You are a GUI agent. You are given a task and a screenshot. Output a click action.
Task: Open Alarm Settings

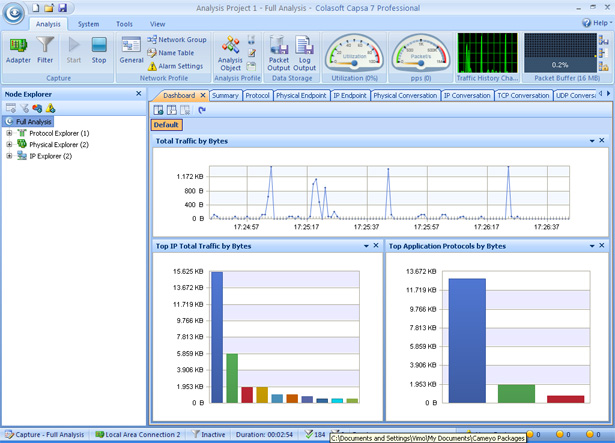coord(176,66)
